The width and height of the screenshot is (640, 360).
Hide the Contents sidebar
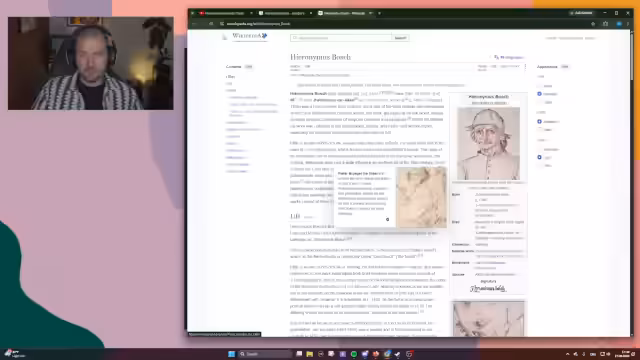248,67
